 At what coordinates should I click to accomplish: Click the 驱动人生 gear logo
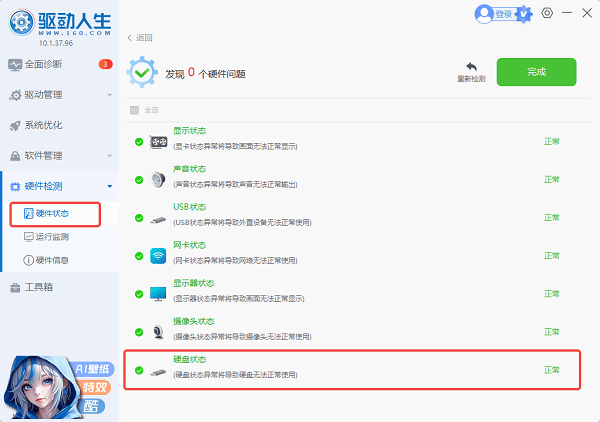coord(22,23)
